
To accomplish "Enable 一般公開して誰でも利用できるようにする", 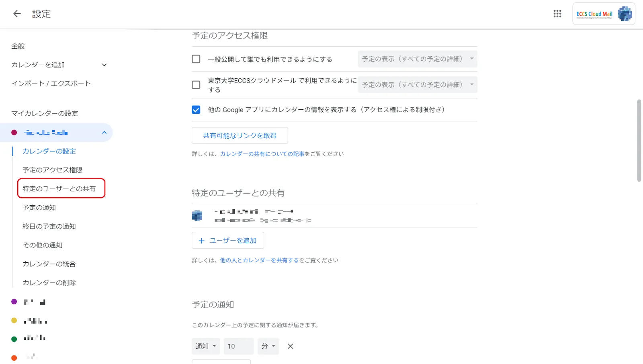I will [196, 59].
